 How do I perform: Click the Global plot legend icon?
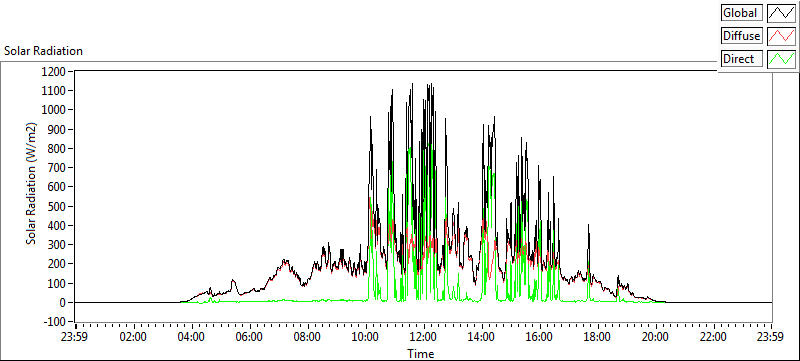[781, 13]
